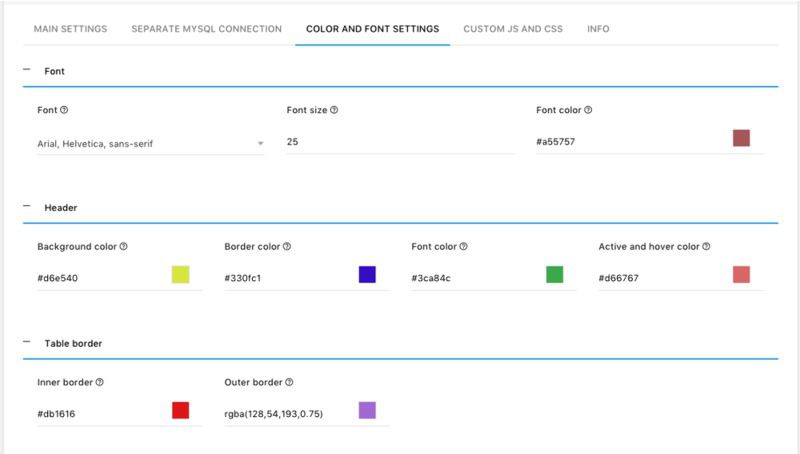This screenshot has width=800, height=454.
Task: Open the red inner border color swatch
Action: 180,410
